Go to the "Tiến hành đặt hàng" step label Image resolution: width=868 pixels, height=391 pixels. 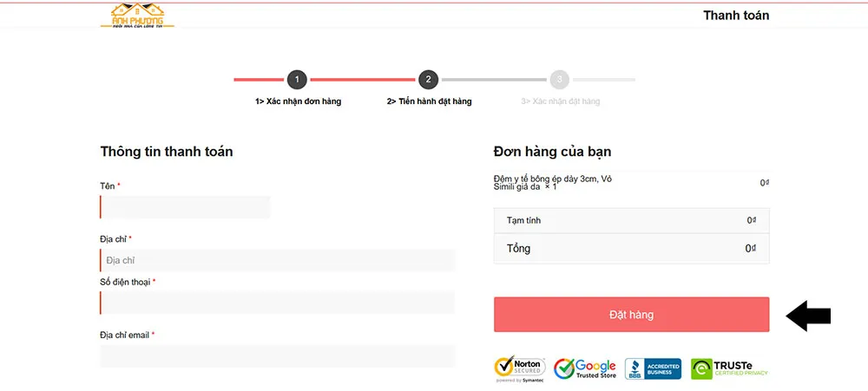[x=429, y=101]
